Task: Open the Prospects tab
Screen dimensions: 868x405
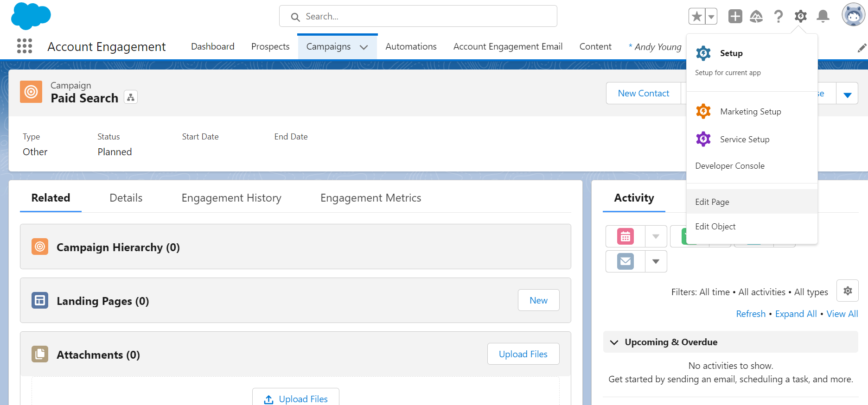Action: (270, 46)
